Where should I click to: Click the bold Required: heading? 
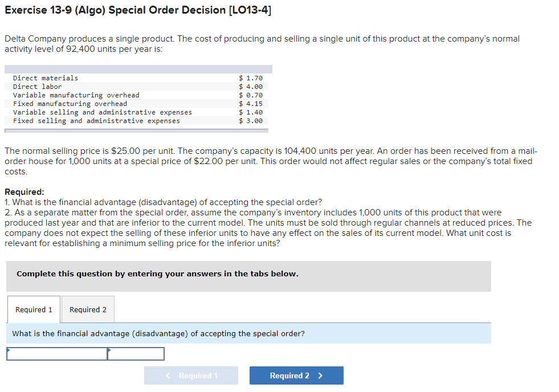(x=25, y=191)
